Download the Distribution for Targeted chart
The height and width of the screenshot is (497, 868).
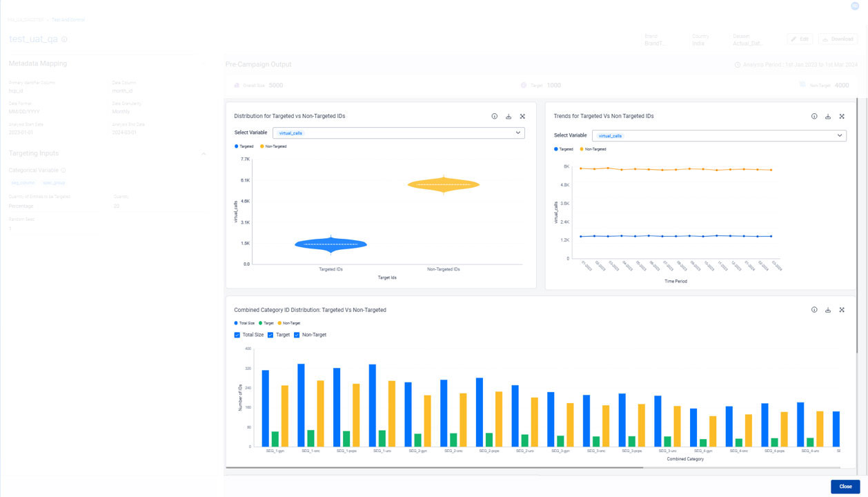pyautogui.click(x=509, y=117)
